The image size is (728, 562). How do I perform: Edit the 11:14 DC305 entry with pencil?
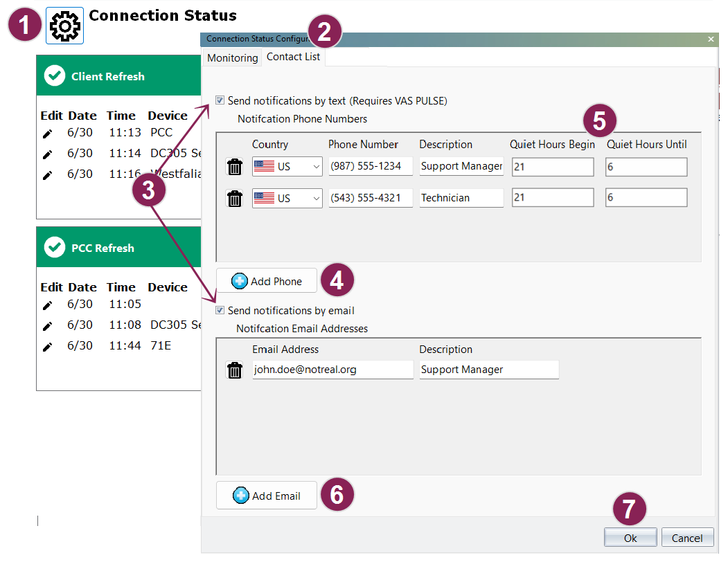pos(47,154)
